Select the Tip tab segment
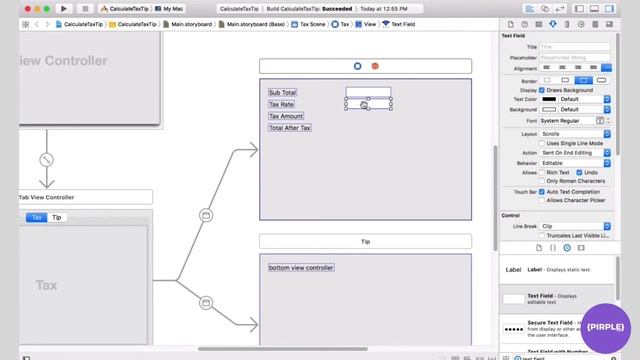 pos(57,218)
